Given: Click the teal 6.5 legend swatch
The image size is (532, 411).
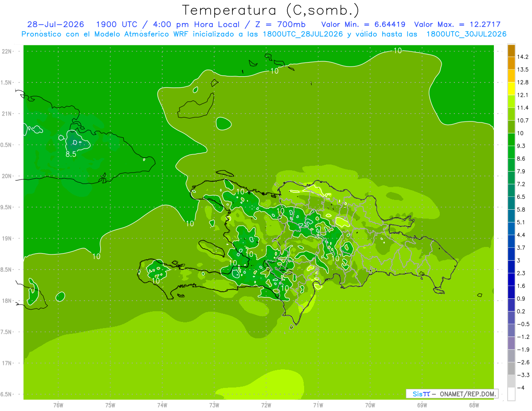Looking at the screenshot, I should click(511, 191).
